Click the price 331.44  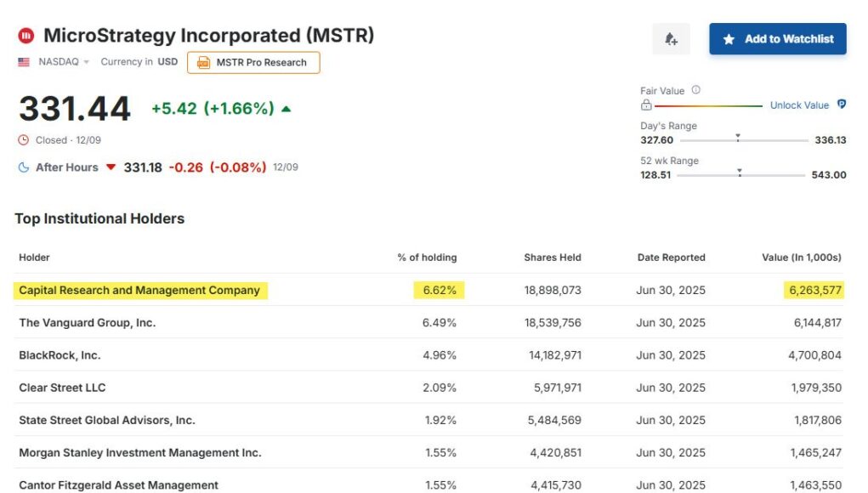point(75,109)
